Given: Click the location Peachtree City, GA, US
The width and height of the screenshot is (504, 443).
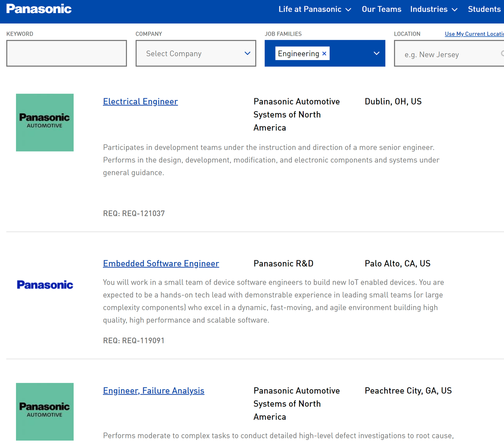Looking at the screenshot, I should (x=408, y=391).
